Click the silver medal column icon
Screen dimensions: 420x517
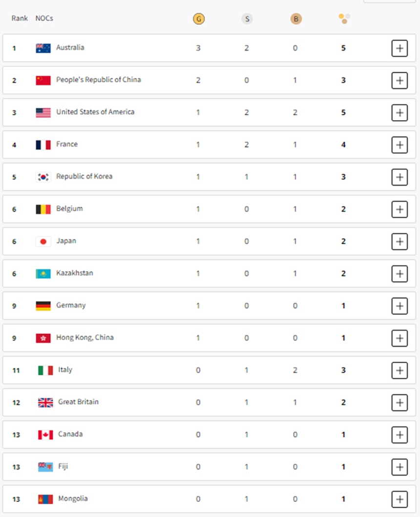(247, 19)
